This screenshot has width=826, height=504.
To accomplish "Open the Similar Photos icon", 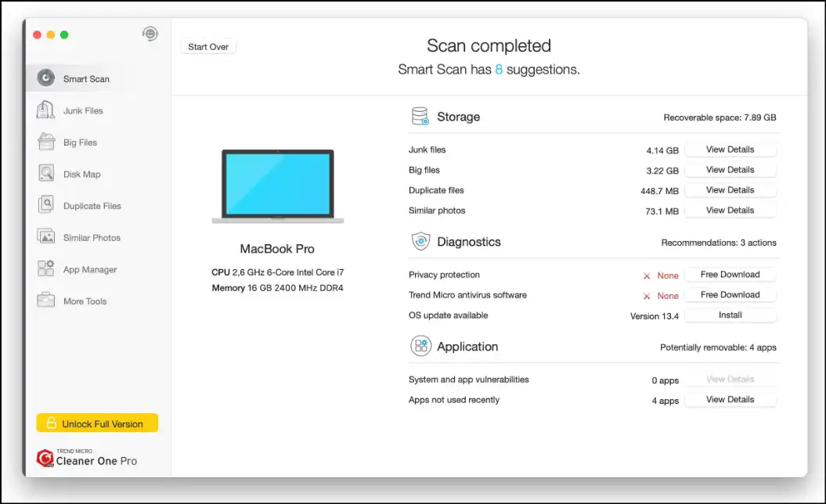I will point(46,237).
